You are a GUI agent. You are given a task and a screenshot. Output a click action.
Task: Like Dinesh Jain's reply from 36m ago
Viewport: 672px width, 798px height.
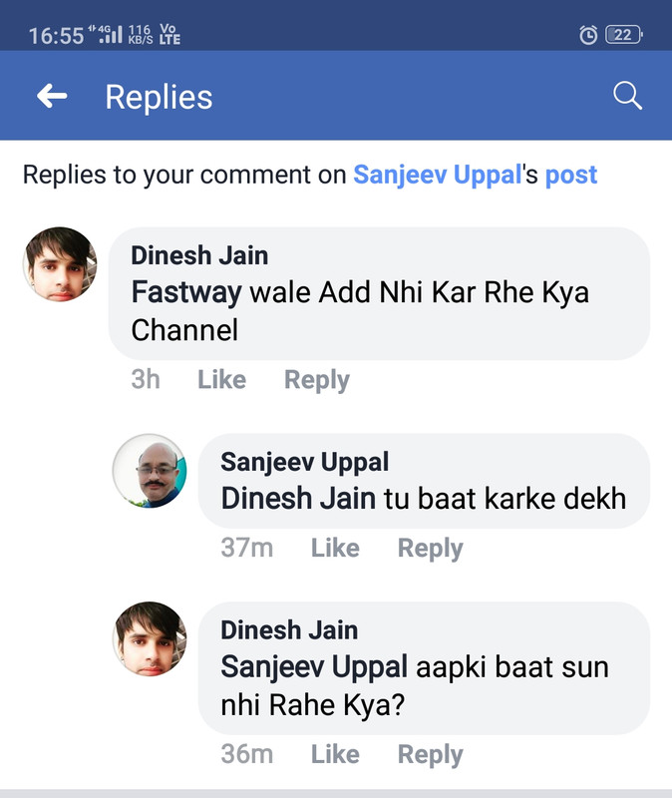[x=335, y=754]
